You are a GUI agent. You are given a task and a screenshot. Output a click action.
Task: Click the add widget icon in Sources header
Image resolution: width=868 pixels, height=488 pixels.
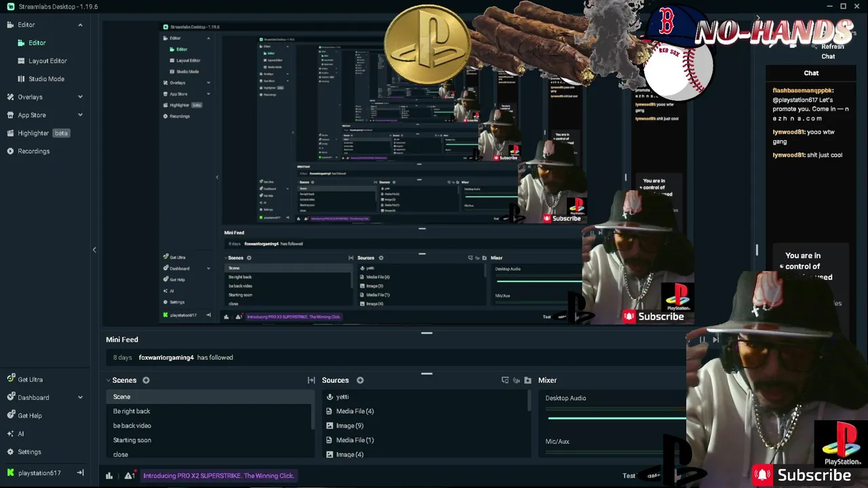click(505, 380)
